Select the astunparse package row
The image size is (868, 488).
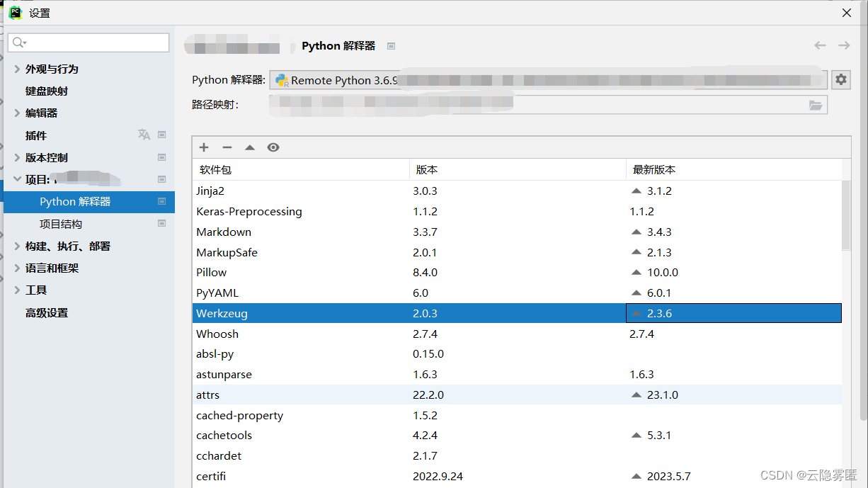(517, 374)
